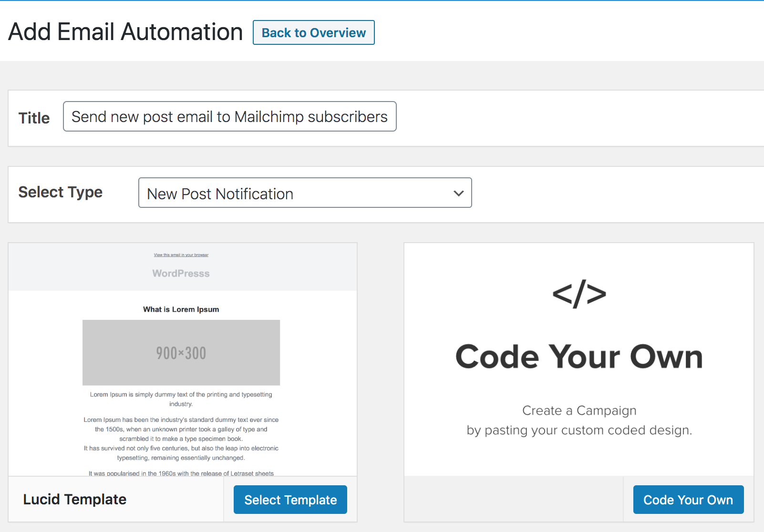Open the View this email in your browser link
This screenshot has height=532, width=764.
pyautogui.click(x=181, y=255)
